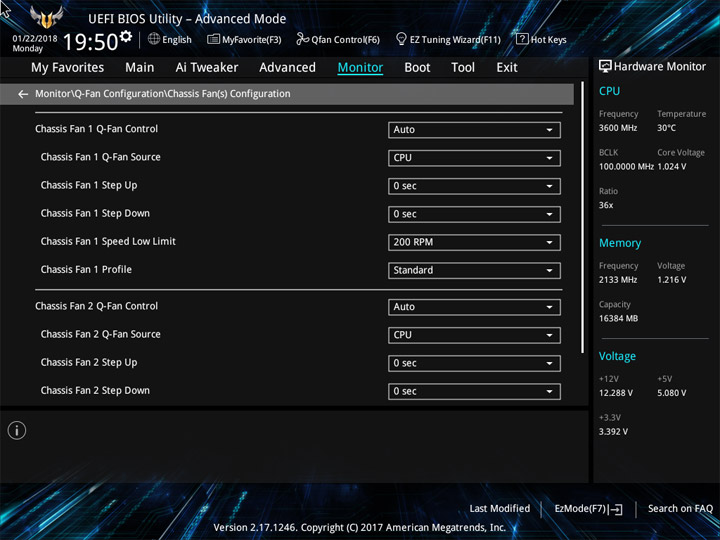Click the 19:50 clock display
720x540 pixels.
click(x=90, y=42)
